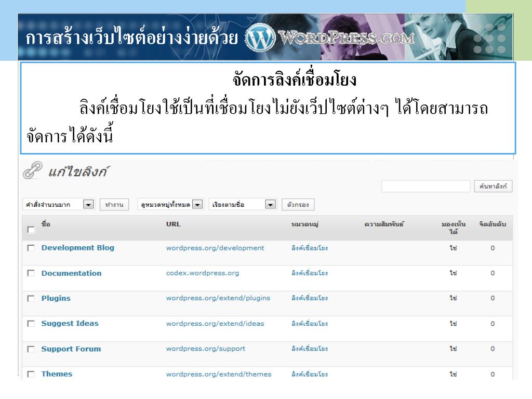The width and height of the screenshot is (532, 399).
Task: Open the คำสั่งจำนวนมาก bulk actions dropdown
Action: point(58,205)
